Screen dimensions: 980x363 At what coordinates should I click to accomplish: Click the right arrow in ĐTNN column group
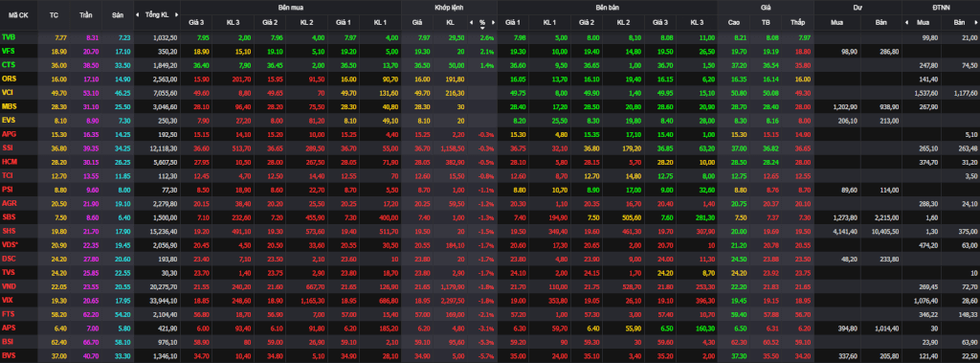(x=976, y=23)
